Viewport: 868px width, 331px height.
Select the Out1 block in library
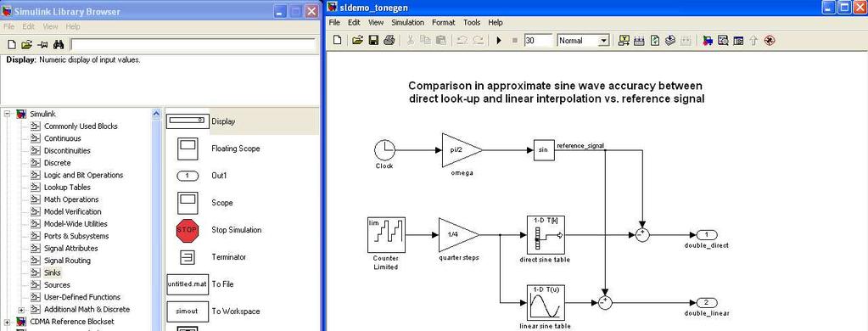point(188,176)
